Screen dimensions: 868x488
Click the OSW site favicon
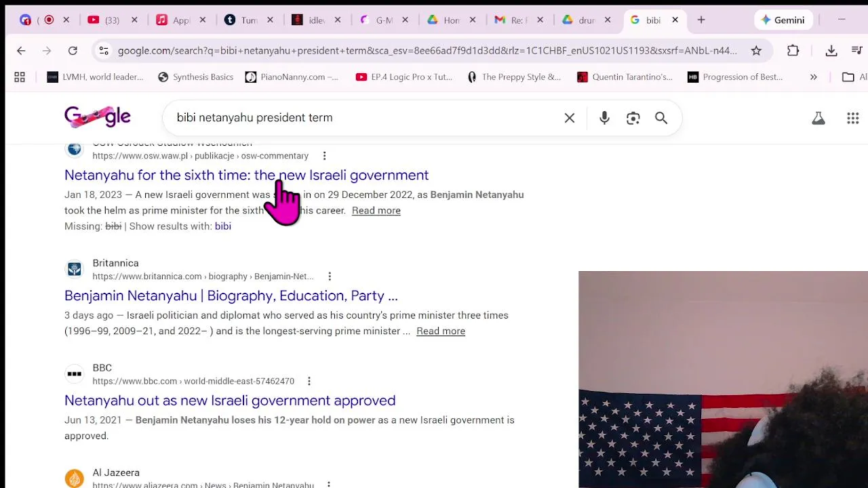point(75,148)
